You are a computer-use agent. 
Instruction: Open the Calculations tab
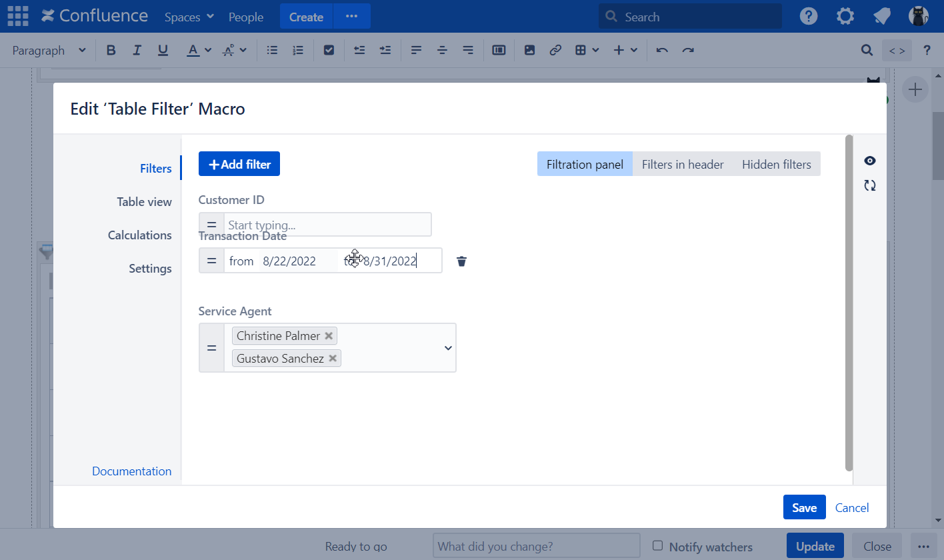139,235
